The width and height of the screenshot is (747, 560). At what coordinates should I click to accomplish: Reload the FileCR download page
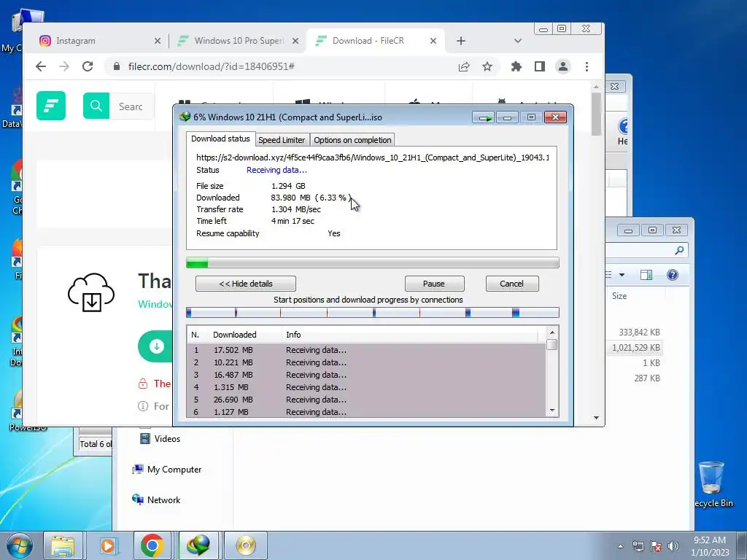(x=88, y=66)
